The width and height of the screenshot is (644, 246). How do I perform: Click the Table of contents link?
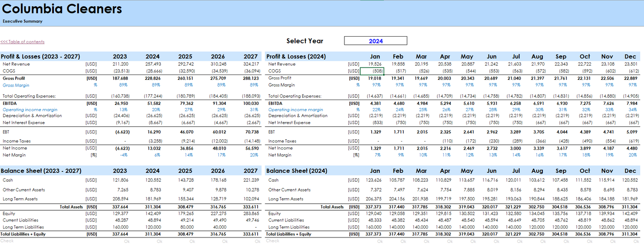pyautogui.click(x=22, y=42)
